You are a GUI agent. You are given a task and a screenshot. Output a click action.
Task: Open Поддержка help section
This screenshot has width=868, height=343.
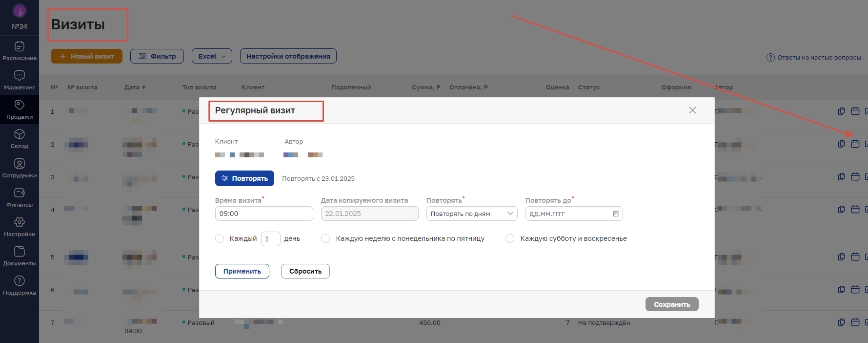20,285
